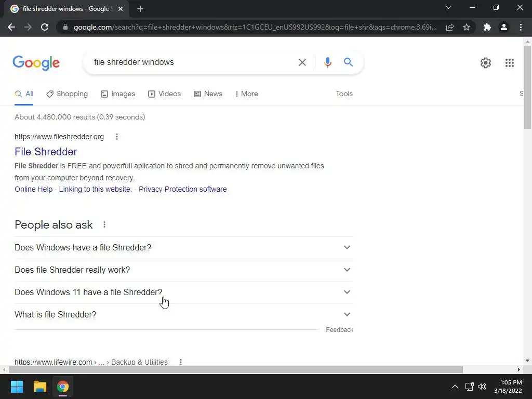Clear the search box text
The width and height of the screenshot is (532, 399).
click(302, 62)
